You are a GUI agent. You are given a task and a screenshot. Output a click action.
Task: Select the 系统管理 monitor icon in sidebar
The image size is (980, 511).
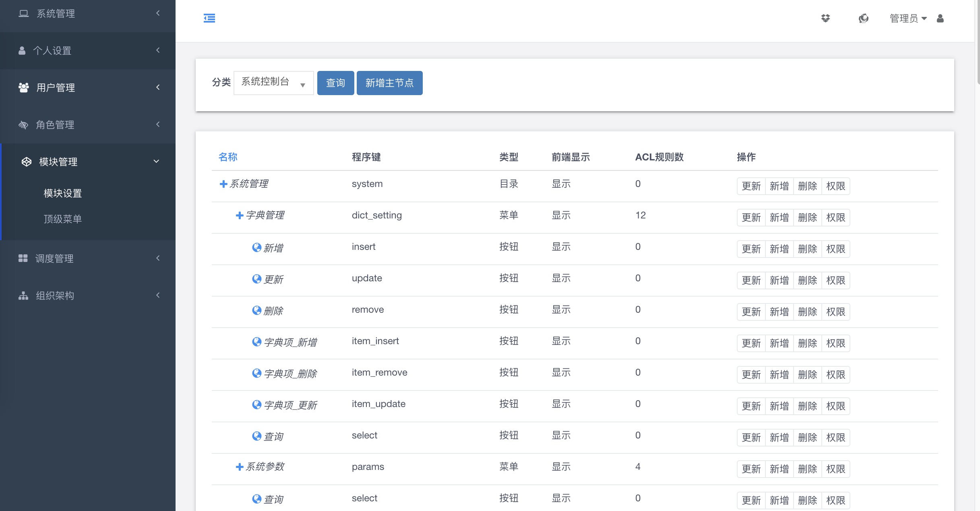click(23, 13)
